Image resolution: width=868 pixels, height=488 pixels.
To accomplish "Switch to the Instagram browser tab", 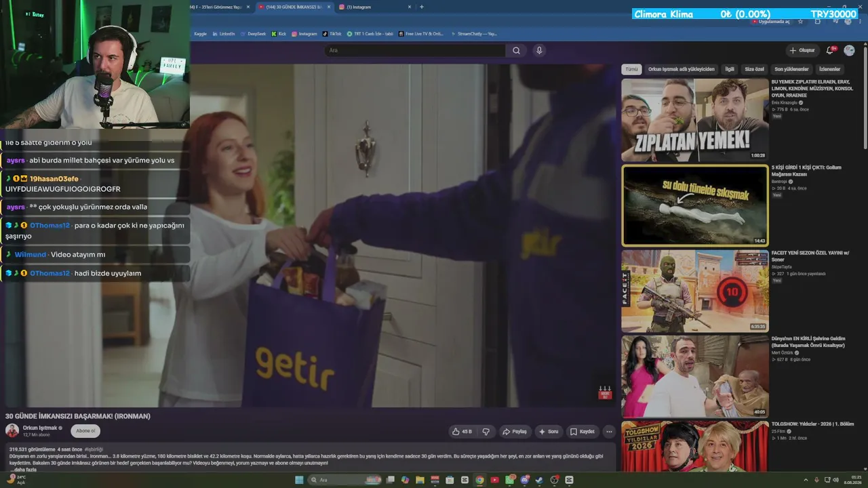I will [x=376, y=7].
